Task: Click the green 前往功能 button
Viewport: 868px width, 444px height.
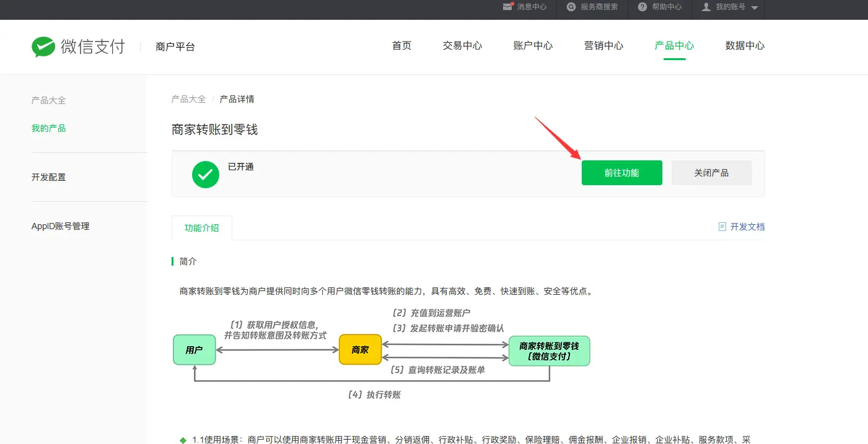Action: point(622,173)
